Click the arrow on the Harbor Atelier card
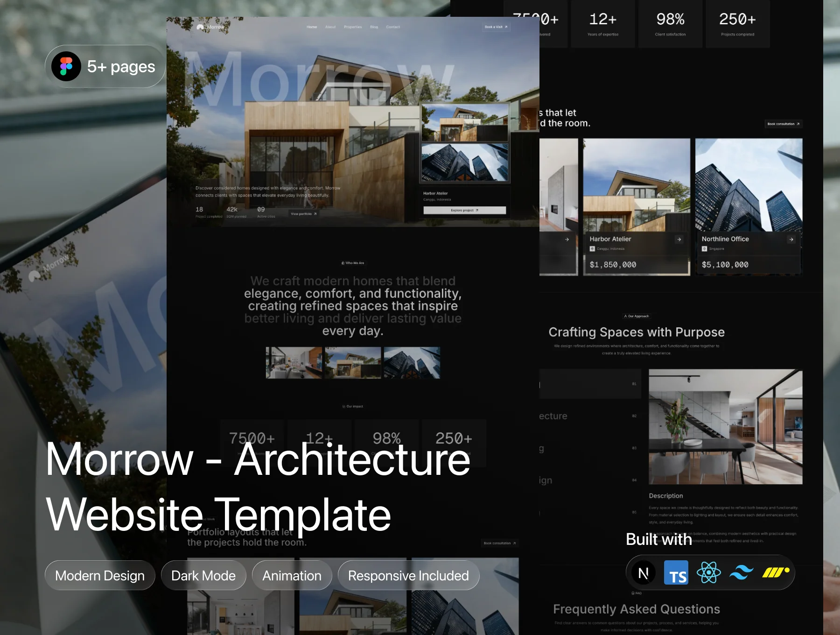840x635 pixels. [679, 240]
